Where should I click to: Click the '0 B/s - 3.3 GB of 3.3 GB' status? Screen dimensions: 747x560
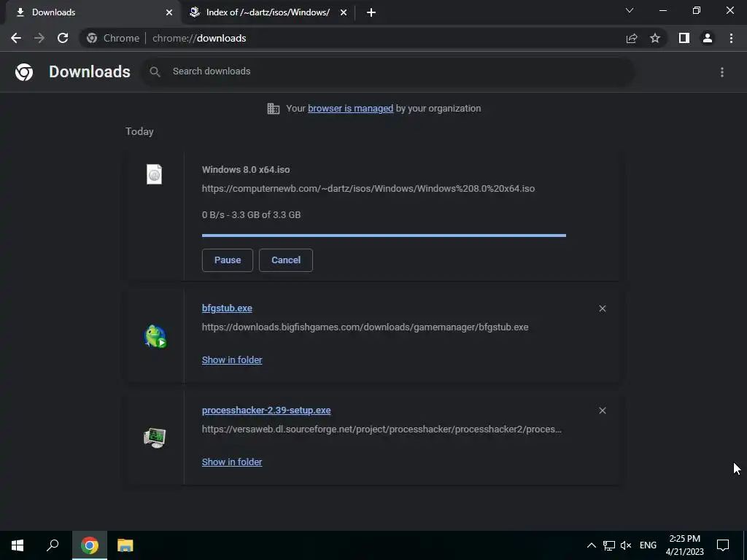pos(251,215)
